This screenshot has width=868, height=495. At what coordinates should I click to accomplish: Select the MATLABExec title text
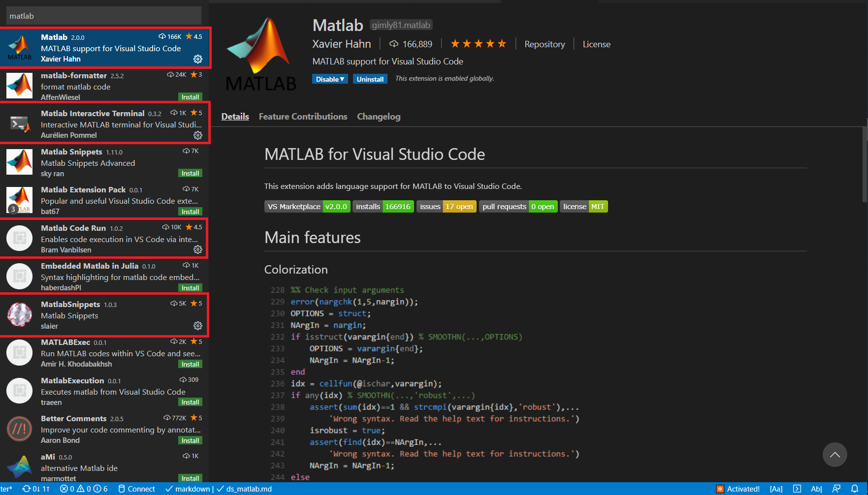coord(65,342)
